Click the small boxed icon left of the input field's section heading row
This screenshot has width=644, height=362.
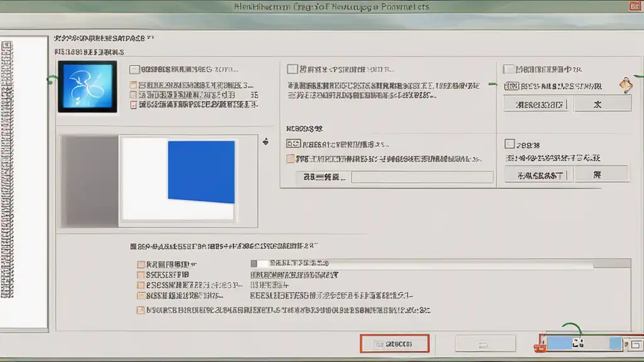click(293, 144)
